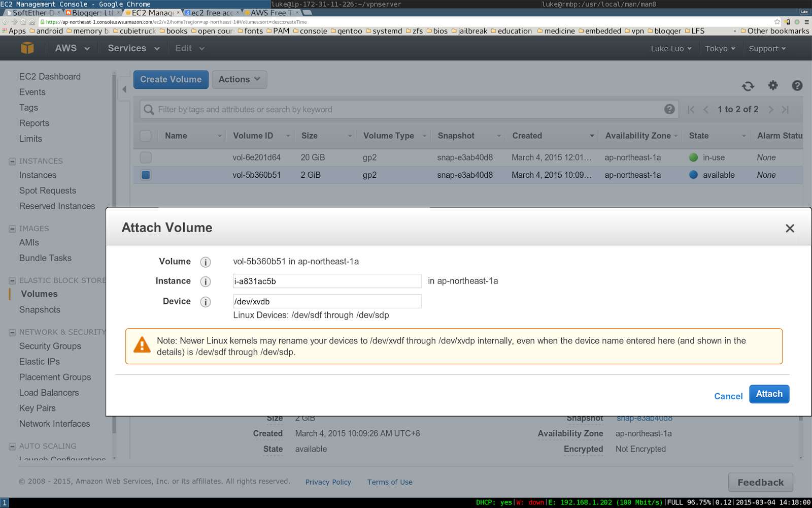
Task: Open Security Groups in the sidebar
Action: (x=50, y=346)
